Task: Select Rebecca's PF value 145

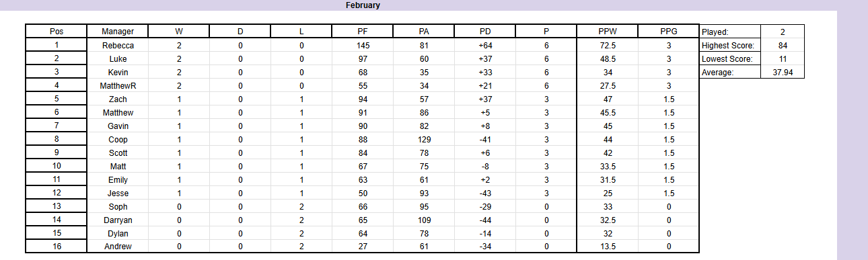Action: pyautogui.click(x=363, y=45)
